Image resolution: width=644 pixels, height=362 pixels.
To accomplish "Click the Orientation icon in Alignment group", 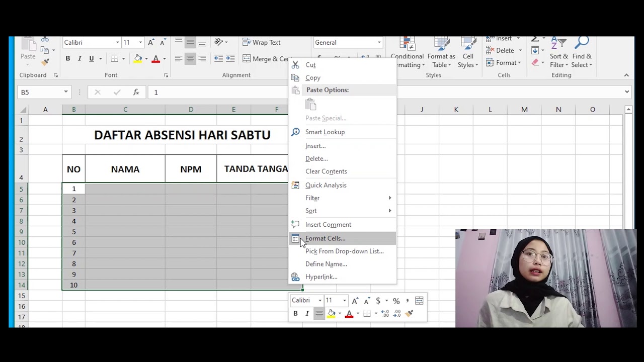I will point(218,42).
